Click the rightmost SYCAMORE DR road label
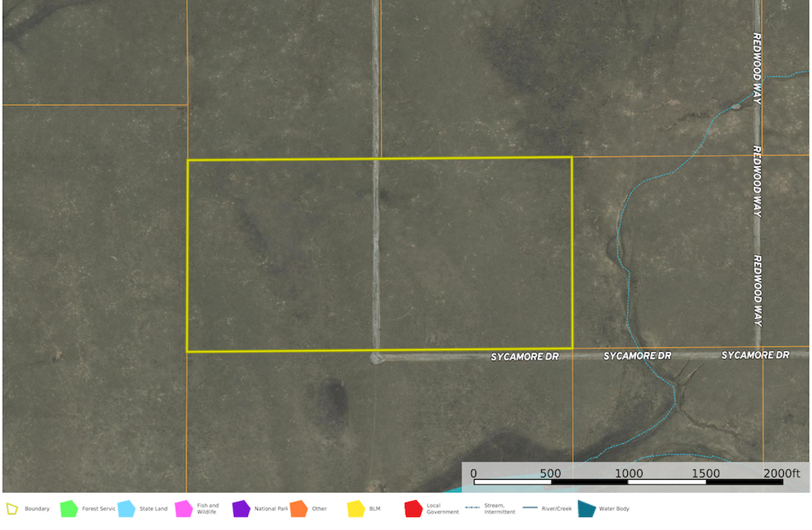 (x=755, y=355)
